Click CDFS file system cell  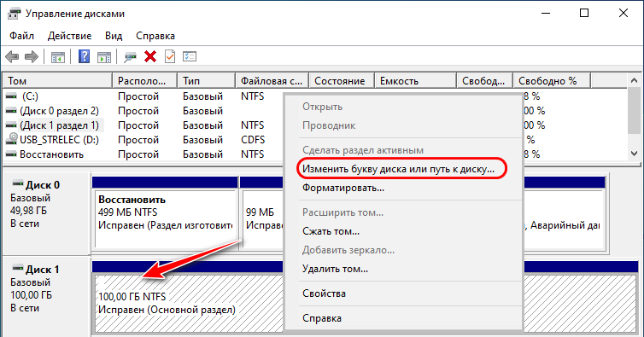point(253,140)
